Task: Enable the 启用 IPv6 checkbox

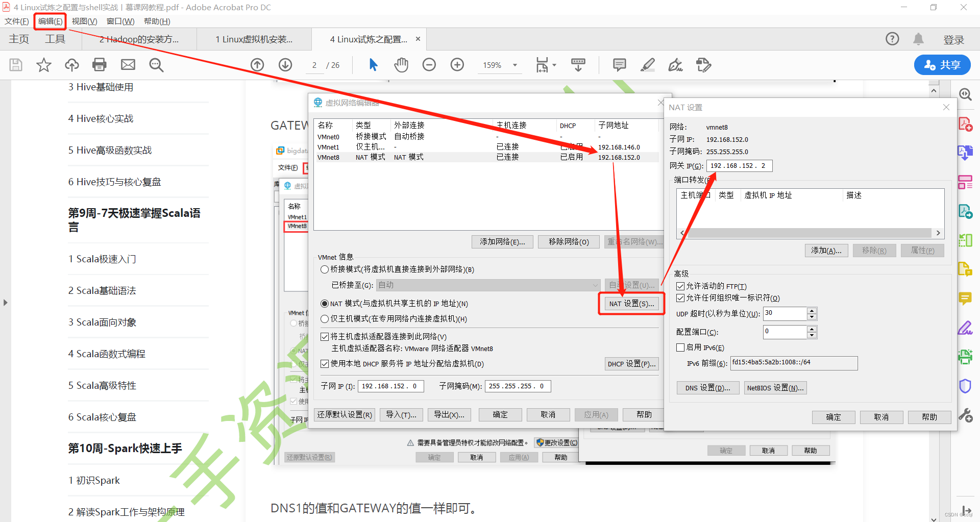Action: [680, 347]
